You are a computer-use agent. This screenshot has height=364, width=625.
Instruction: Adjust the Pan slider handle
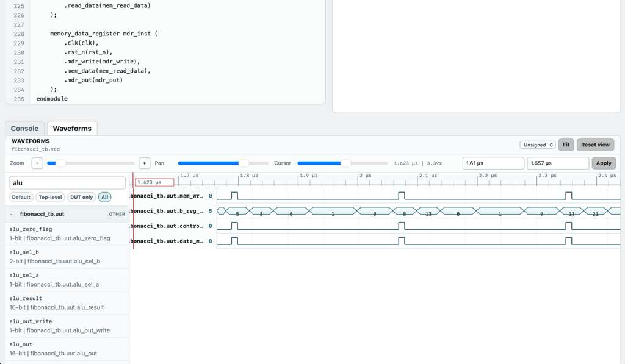coord(244,163)
